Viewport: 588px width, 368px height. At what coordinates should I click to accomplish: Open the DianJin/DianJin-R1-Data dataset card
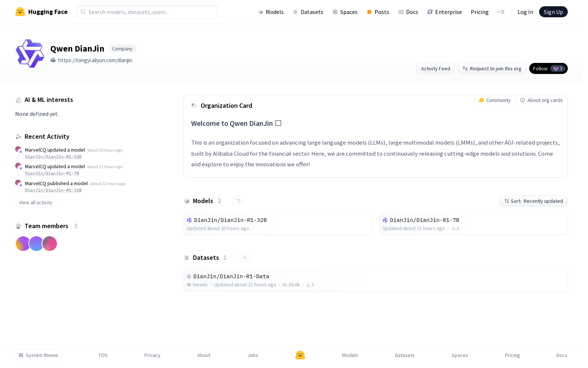click(x=376, y=280)
